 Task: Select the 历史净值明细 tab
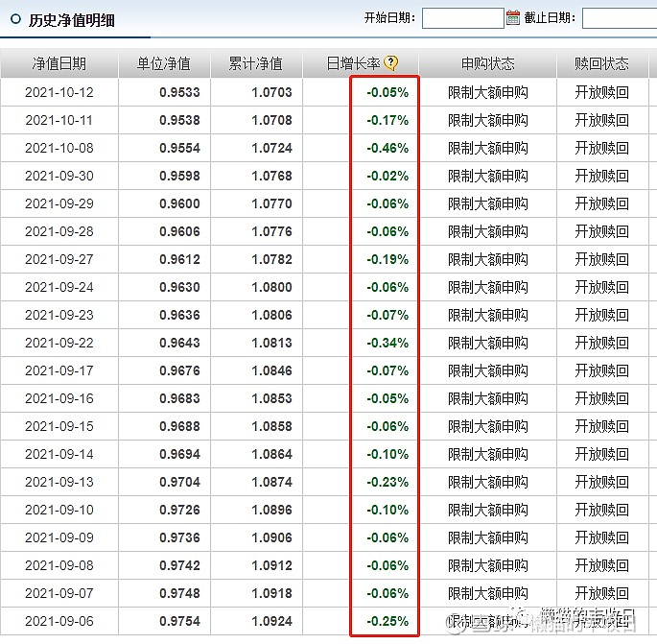click(x=71, y=20)
